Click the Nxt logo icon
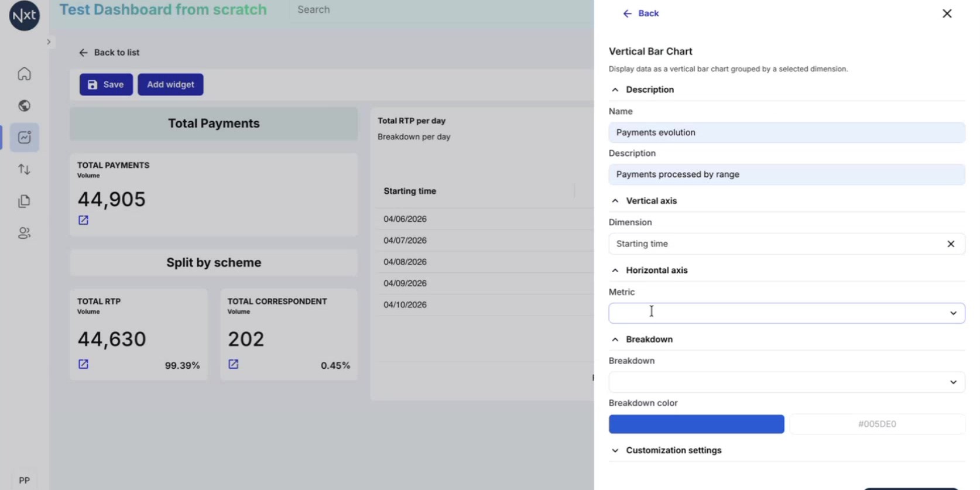The image size is (980, 490). pyautogui.click(x=25, y=15)
